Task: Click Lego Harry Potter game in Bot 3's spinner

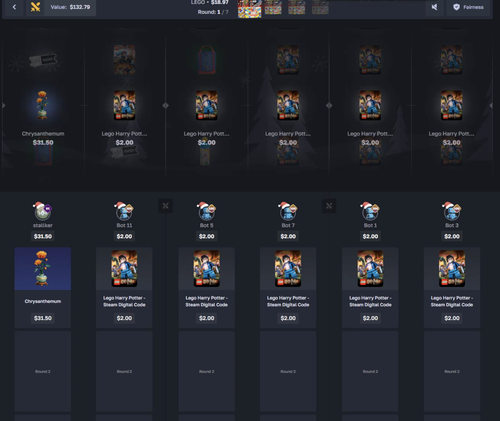Action: 452,105
